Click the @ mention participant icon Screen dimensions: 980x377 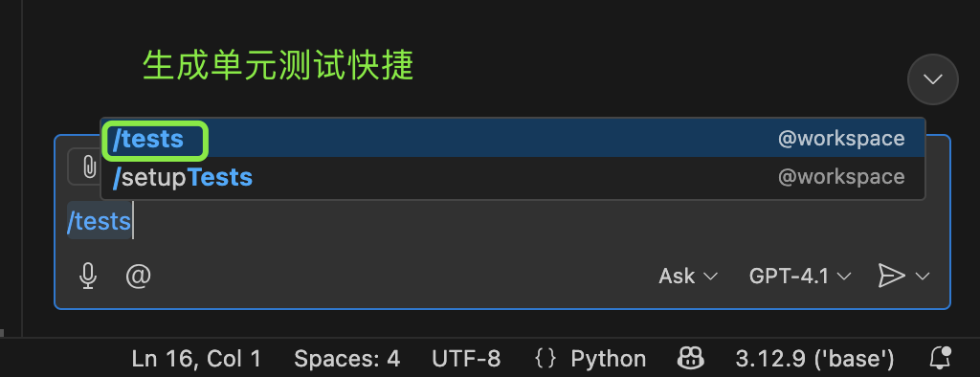coord(138,275)
